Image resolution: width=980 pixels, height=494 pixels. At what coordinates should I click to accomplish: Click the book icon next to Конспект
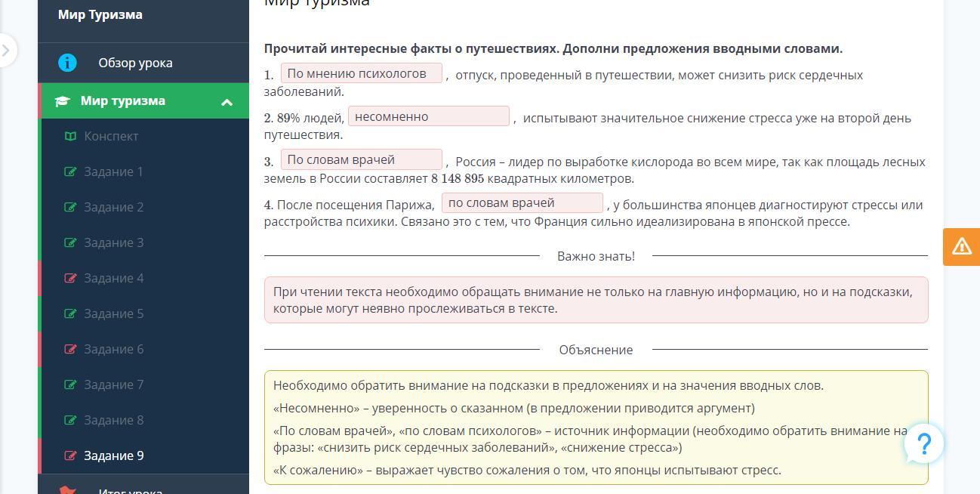[70, 136]
